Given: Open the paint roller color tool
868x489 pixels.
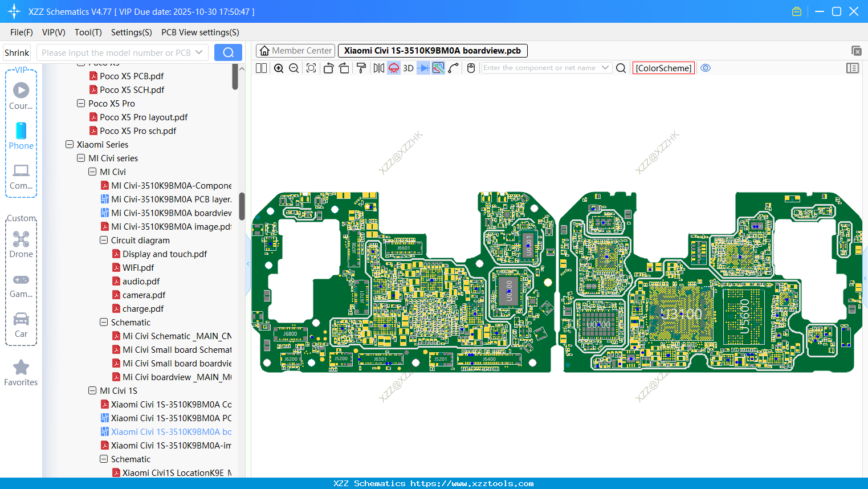Looking at the screenshot, I should 361,68.
